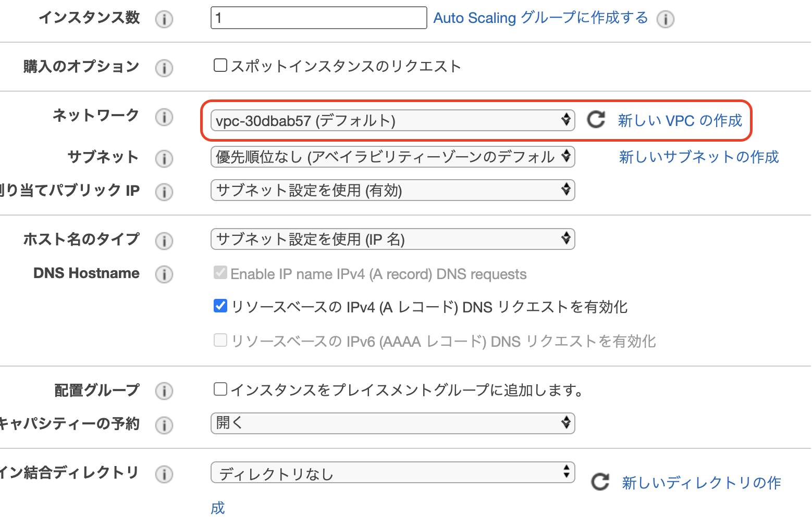The image size is (812, 528).
Task: Refresh the network (VPC) list
Action: tap(596, 120)
